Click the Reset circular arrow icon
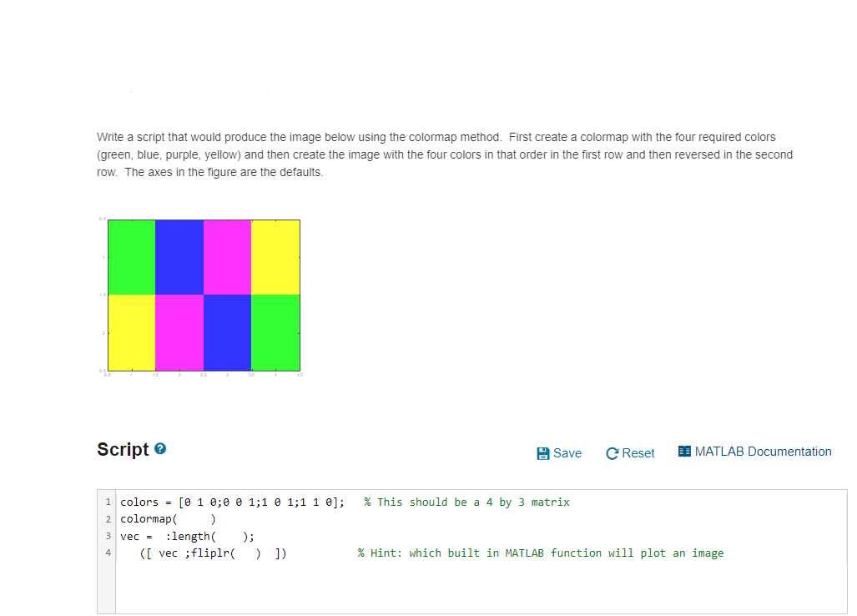Image resolution: width=857 pixels, height=616 pixels. click(612, 452)
